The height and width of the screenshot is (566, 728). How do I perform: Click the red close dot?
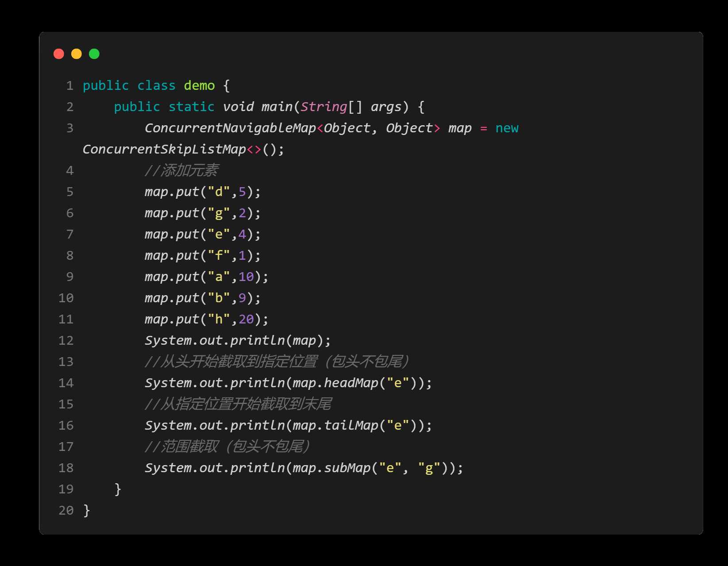coord(59,54)
